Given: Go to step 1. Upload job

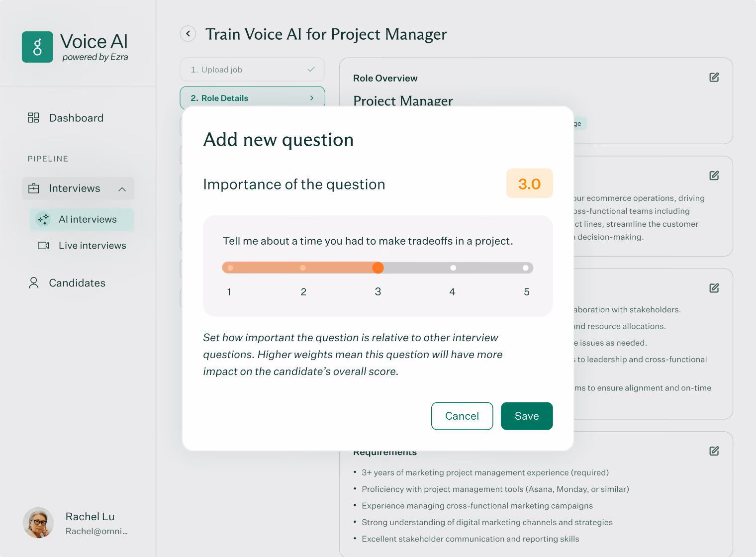Looking at the screenshot, I should coord(253,70).
